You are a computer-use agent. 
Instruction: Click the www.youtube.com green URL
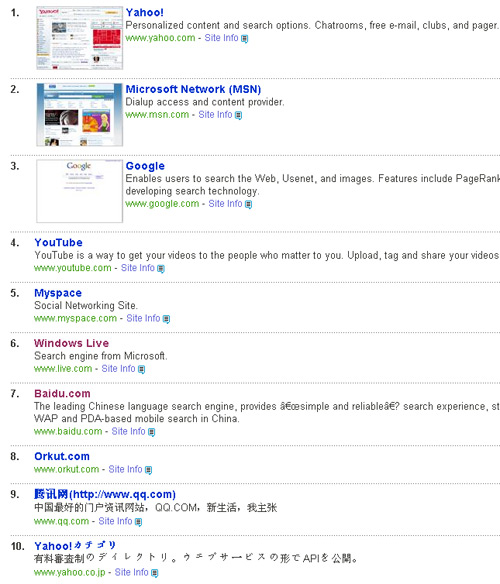[x=73, y=268]
